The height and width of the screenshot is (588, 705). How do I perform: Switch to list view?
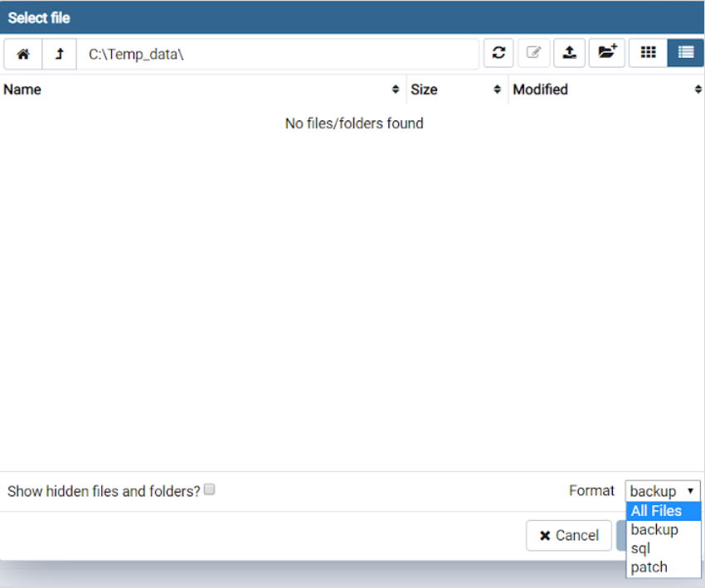pos(685,53)
